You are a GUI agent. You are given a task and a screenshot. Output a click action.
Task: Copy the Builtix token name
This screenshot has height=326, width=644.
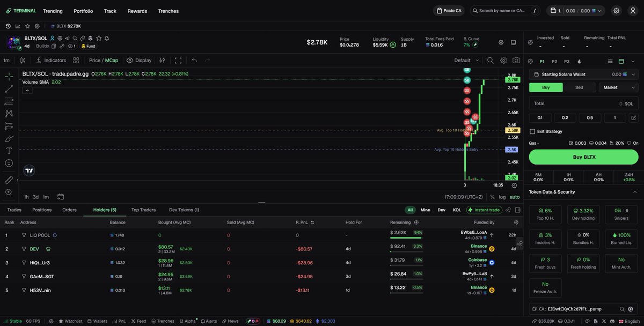[x=54, y=46]
